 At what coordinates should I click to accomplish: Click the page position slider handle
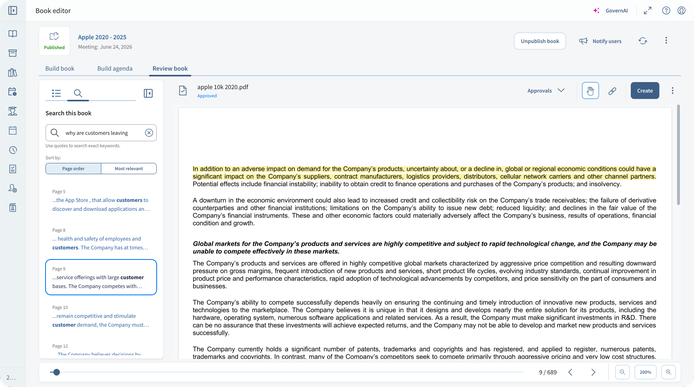56,372
